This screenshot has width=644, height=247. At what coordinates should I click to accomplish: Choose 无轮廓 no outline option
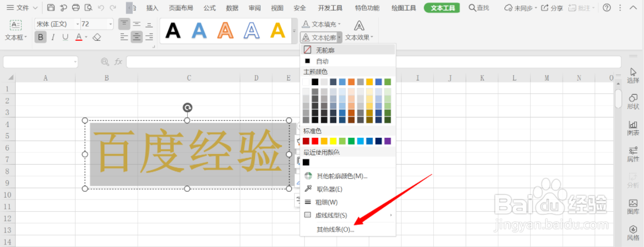[348, 50]
